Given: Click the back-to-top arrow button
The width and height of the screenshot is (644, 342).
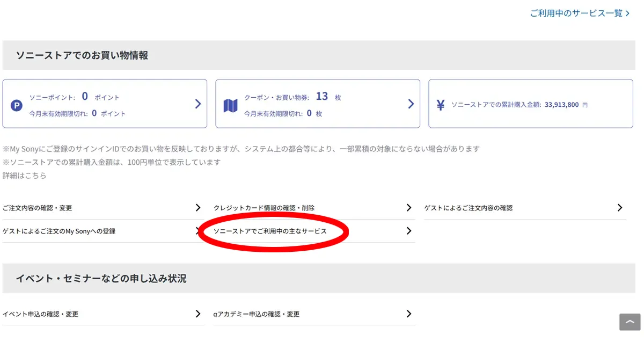Looking at the screenshot, I should coord(630,322).
